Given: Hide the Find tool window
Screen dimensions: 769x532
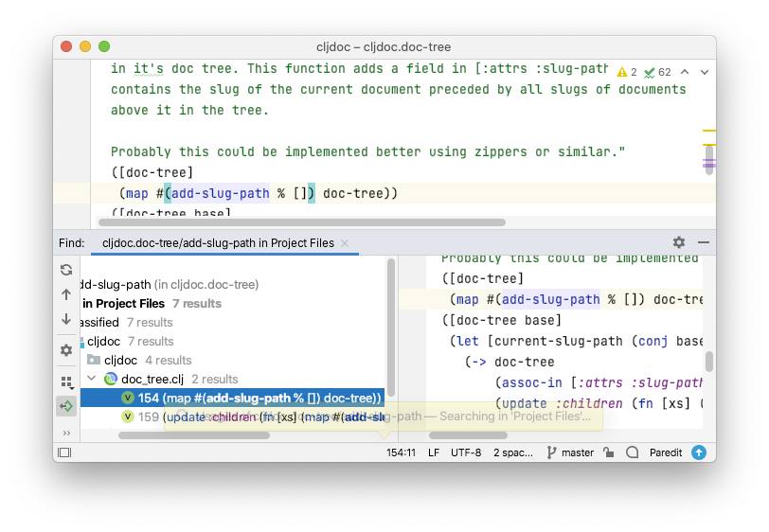Looking at the screenshot, I should click(704, 242).
